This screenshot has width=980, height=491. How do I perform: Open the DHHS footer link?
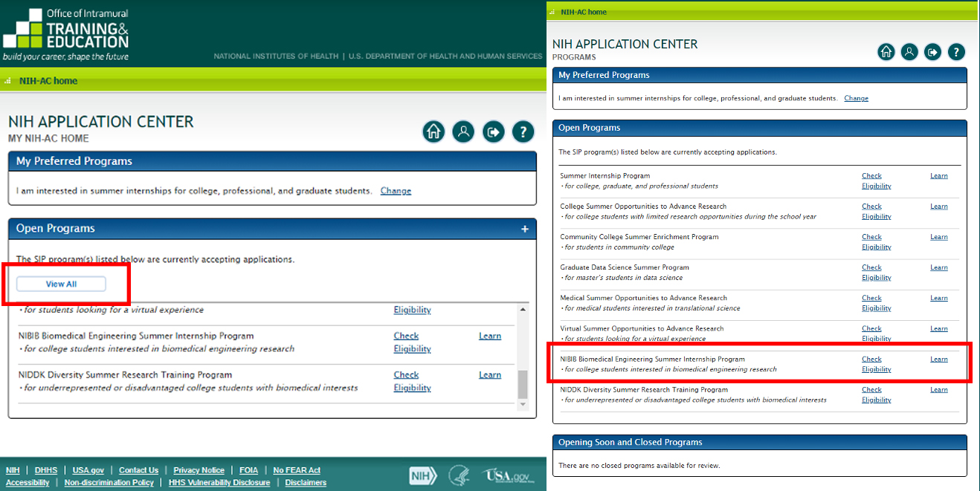tap(46, 470)
